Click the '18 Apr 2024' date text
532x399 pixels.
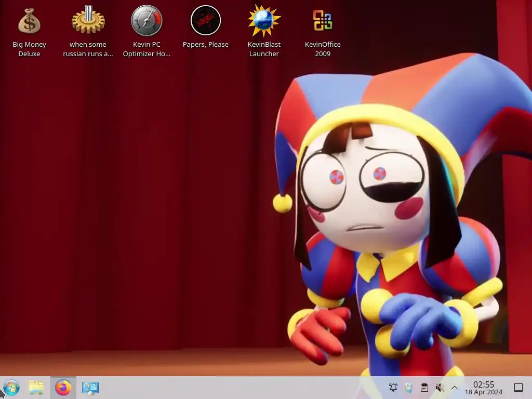tap(484, 392)
